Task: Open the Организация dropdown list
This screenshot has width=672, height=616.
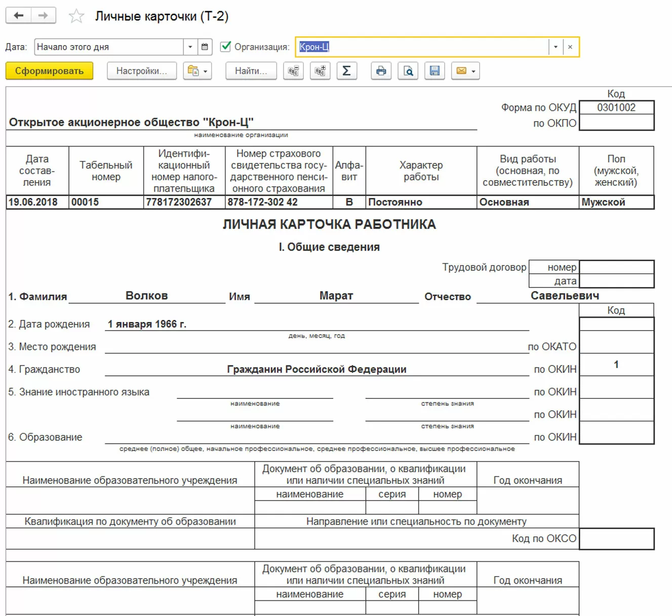Action: pos(556,47)
